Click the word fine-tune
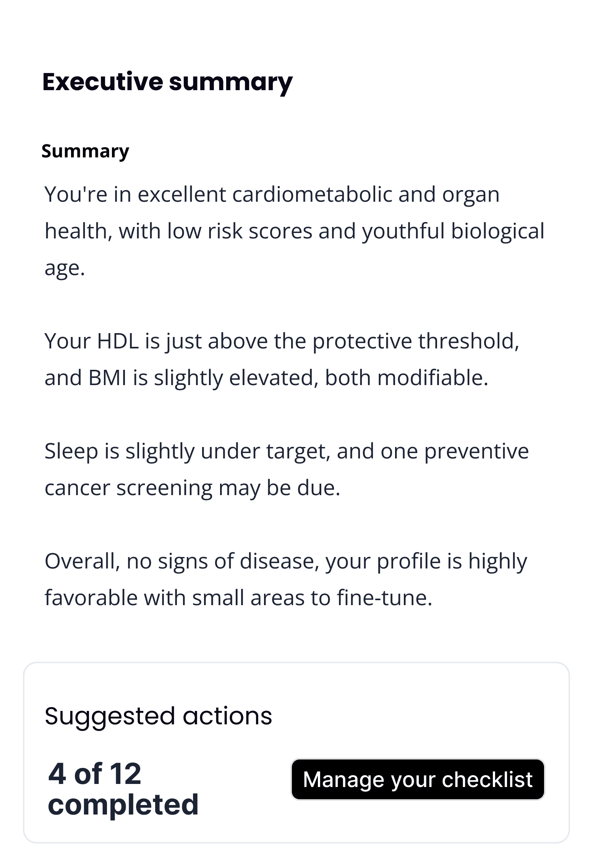This screenshot has height=868, width=596. pos(384,598)
